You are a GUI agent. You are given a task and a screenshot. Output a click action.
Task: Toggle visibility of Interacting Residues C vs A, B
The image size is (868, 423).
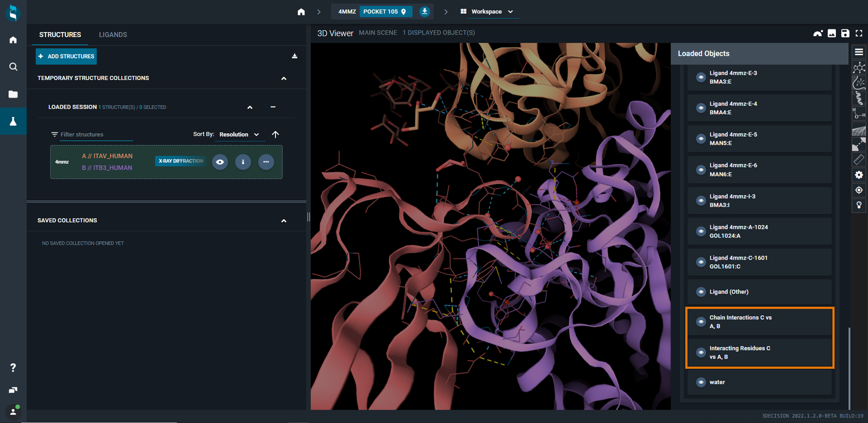click(701, 352)
